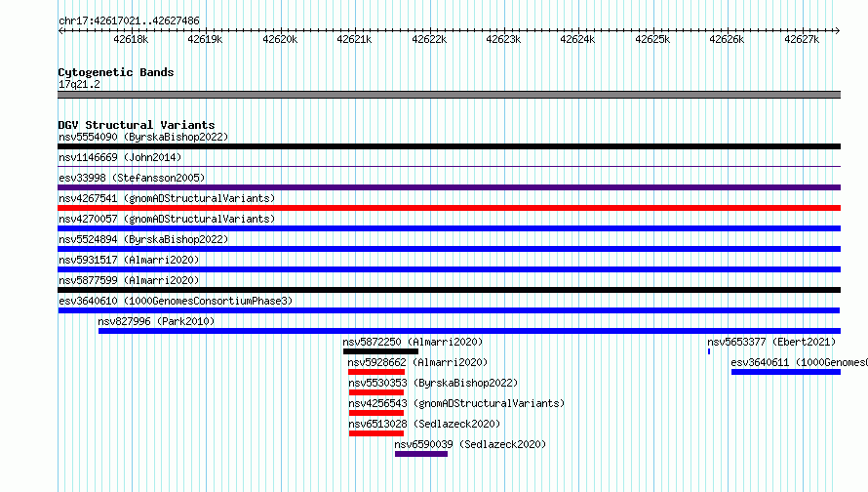
Task: Click the nsv6513028 (Sedlazeck2020) label
Action: tap(424, 424)
